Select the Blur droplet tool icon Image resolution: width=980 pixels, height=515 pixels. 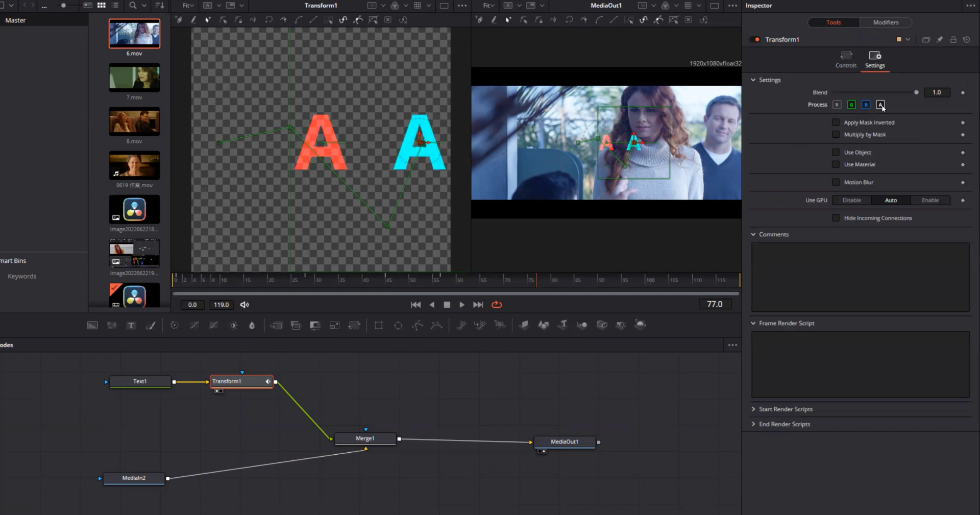click(252, 325)
